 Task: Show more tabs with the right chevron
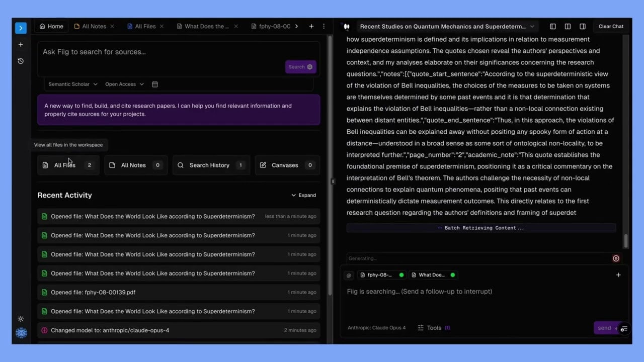296,26
